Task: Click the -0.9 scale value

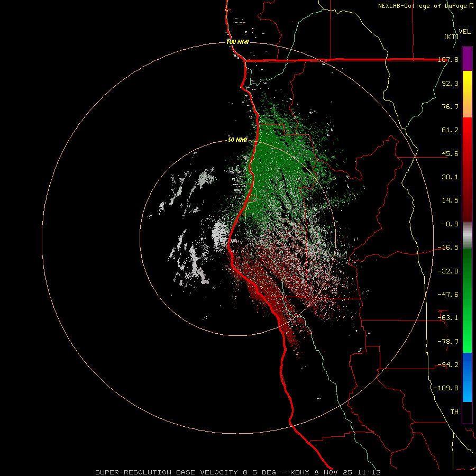Action: 450,224
